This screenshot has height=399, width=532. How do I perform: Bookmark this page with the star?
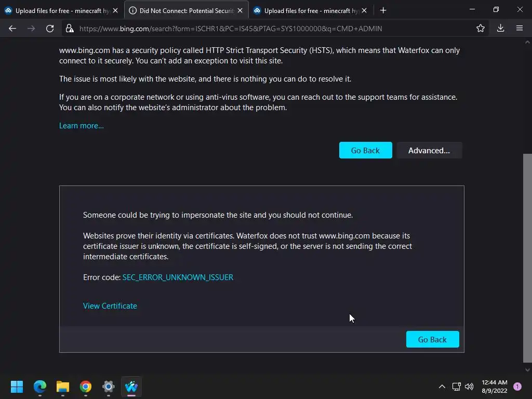pyautogui.click(x=481, y=29)
